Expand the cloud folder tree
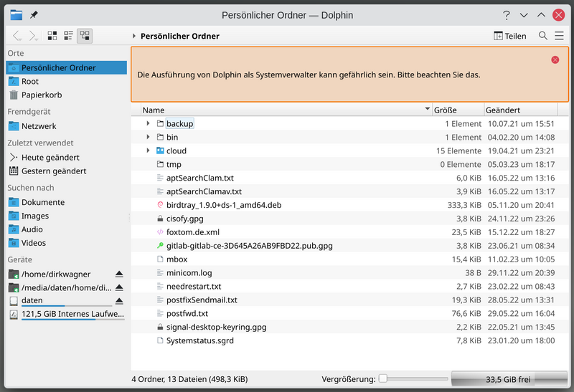574x392 pixels. pyautogui.click(x=148, y=150)
